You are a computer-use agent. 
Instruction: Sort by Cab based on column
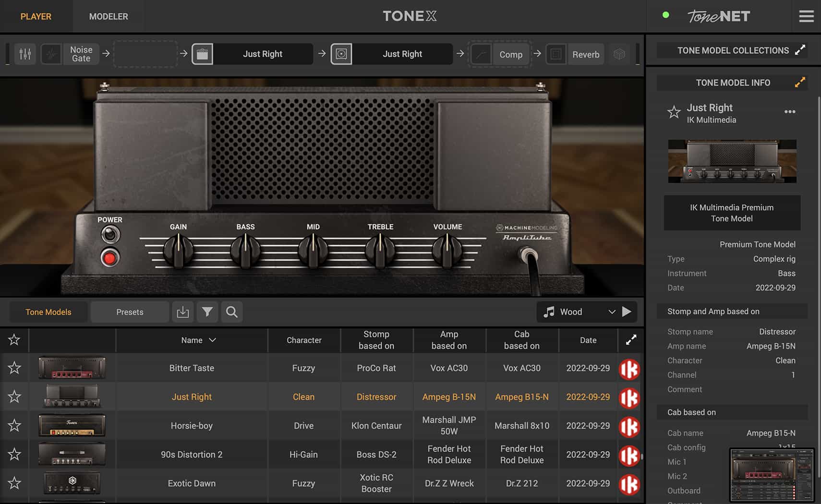(522, 340)
